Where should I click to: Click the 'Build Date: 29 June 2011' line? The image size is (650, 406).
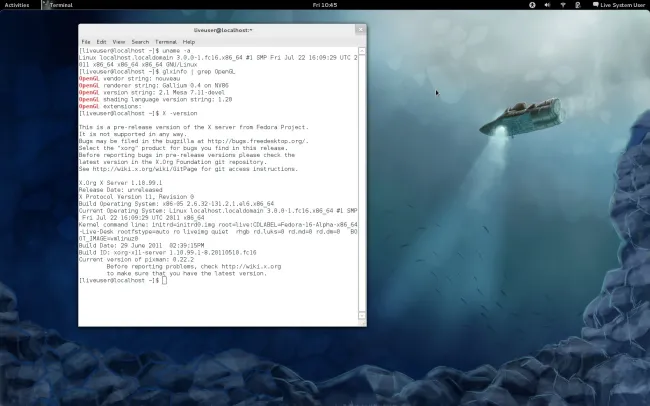coord(141,246)
